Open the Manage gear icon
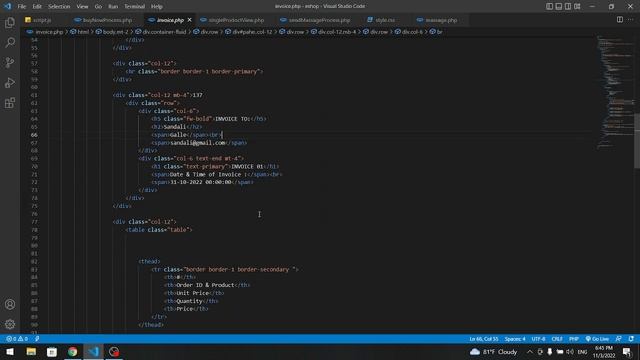The height and width of the screenshot is (360, 640). coord(10,324)
